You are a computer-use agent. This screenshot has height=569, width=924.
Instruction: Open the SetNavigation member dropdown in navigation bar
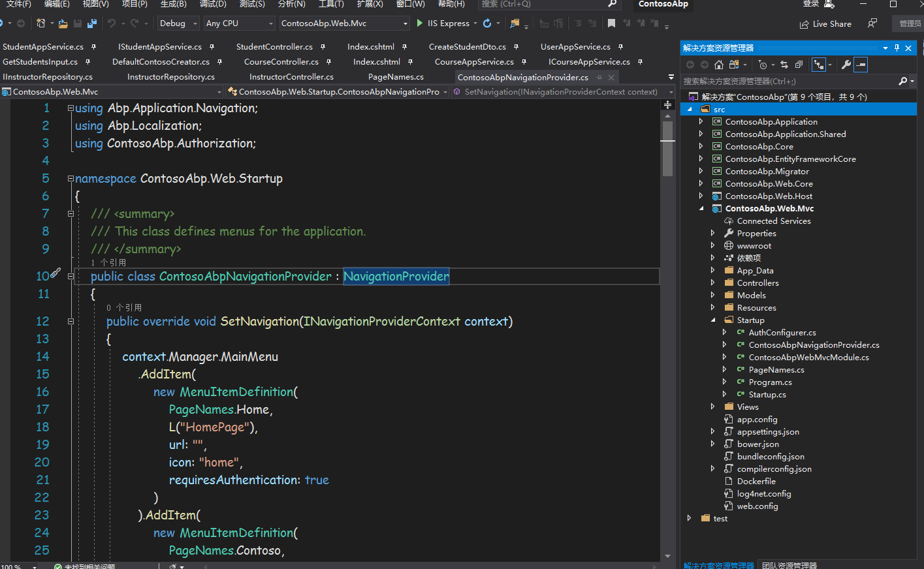pyautogui.click(x=564, y=92)
